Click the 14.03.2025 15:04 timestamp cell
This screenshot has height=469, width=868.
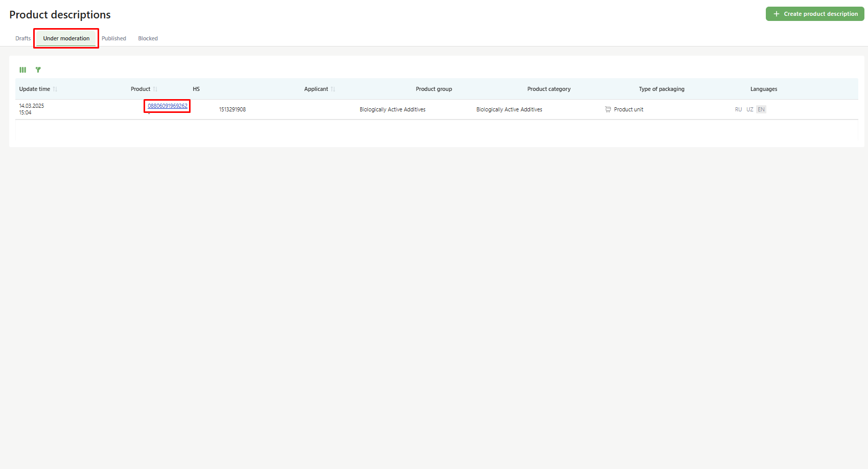tap(32, 109)
